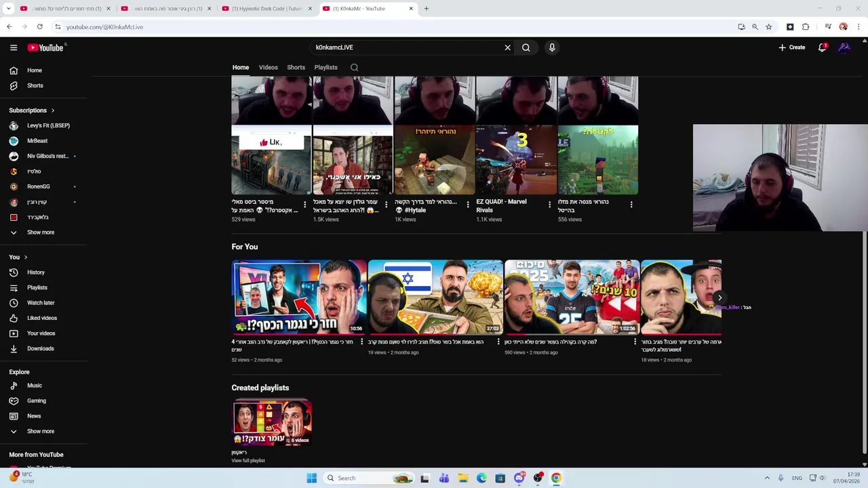Start voice search with the microphone
Screen dimensions: 868x488
(x=552, y=47)
